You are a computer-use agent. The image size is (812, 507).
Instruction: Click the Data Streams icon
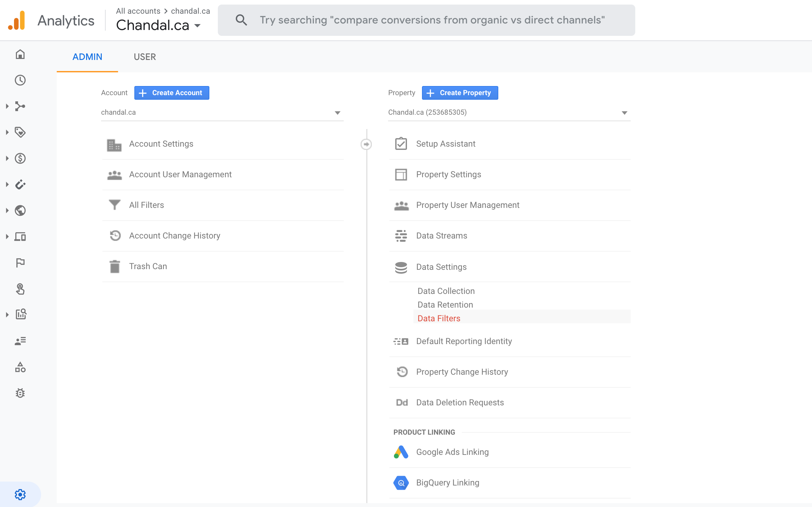401,236
